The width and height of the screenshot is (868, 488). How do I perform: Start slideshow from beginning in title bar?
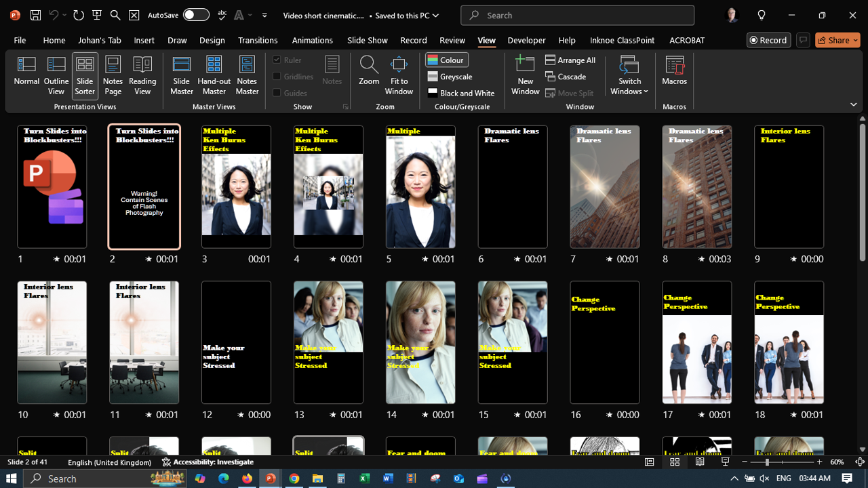(x=97, y=15)
